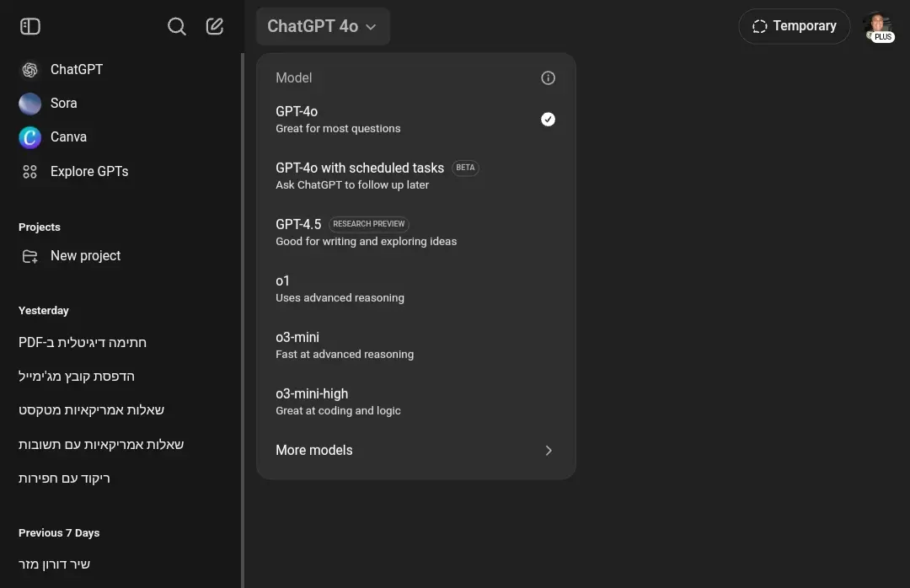This screenshot has height=588, width=910.
Task: Click the Sora sphere icon
Action: click(29, 104)
